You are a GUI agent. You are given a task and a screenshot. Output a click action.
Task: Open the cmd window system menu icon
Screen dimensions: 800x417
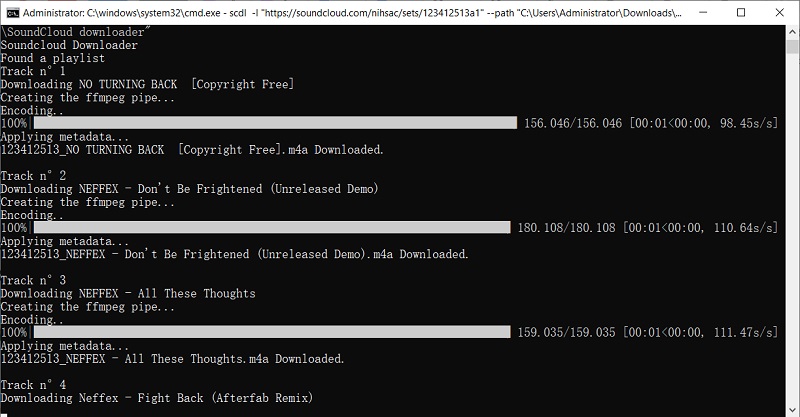coord(14,14)
